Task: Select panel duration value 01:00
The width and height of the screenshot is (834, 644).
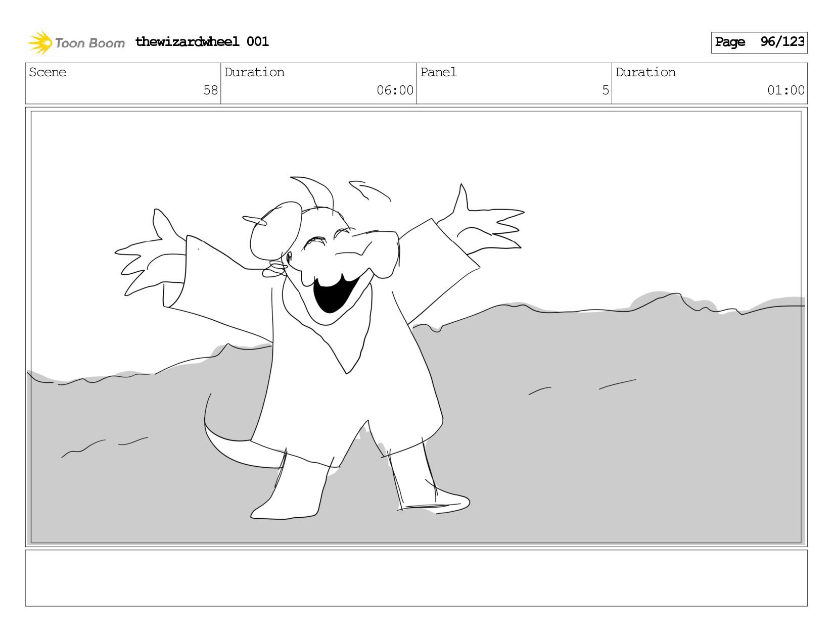Action: pyautogui.click(x=785, y=90)
